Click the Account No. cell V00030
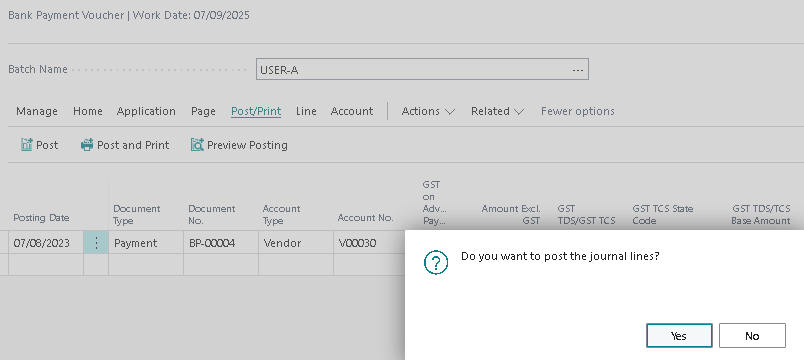 369,243
